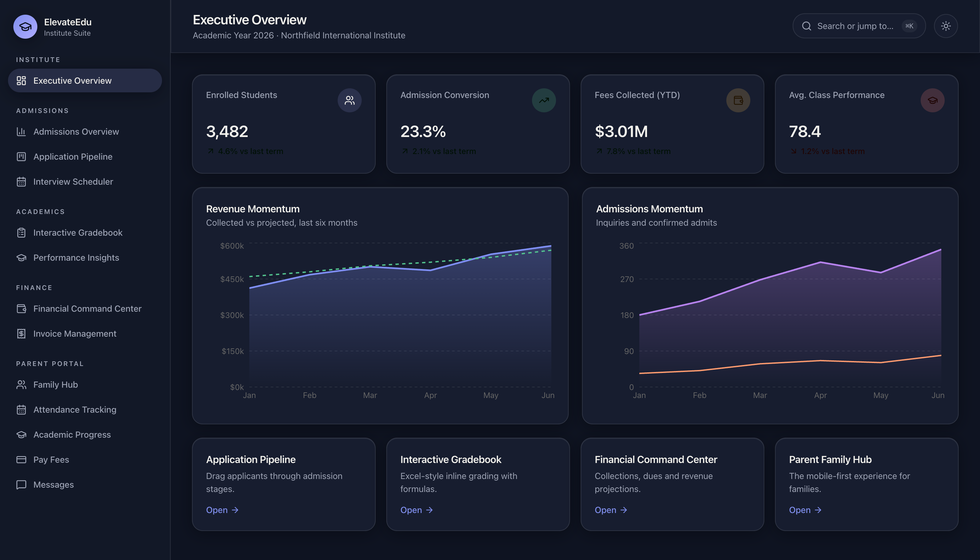
Task: Click Open link in Financial Command Center card
Action: [x=611, y=510]
